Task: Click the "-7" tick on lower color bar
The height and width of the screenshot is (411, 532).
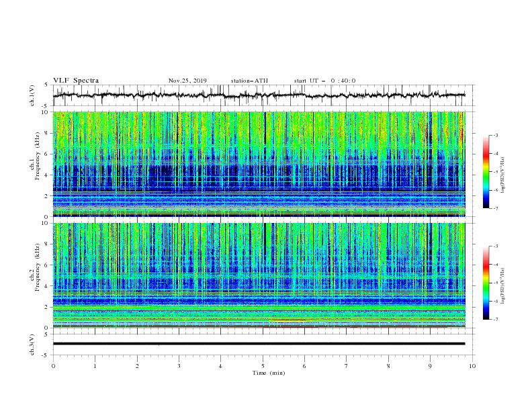Action: 495,320
